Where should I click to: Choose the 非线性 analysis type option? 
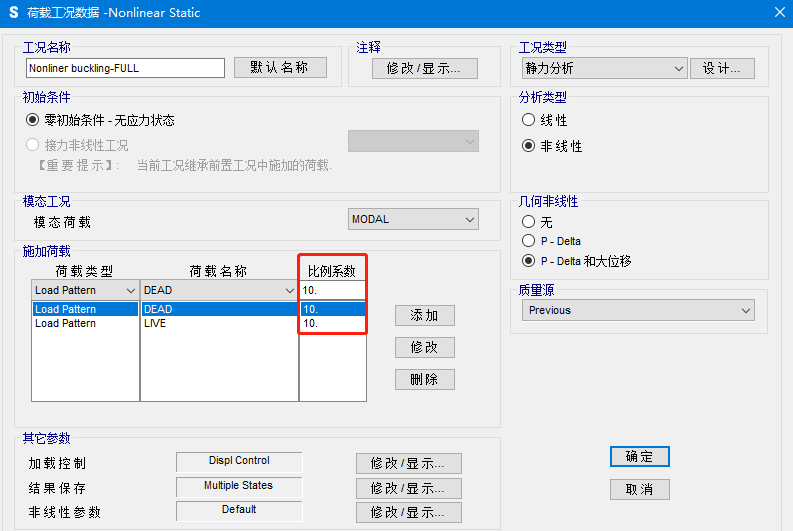pos(529,146)
